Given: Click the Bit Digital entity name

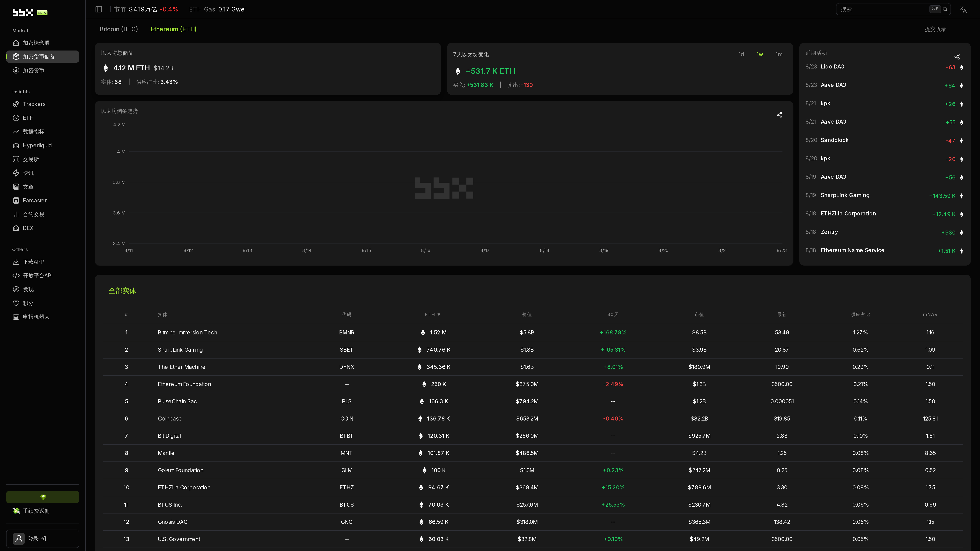Looking at the screenshot, I should 169,436.
